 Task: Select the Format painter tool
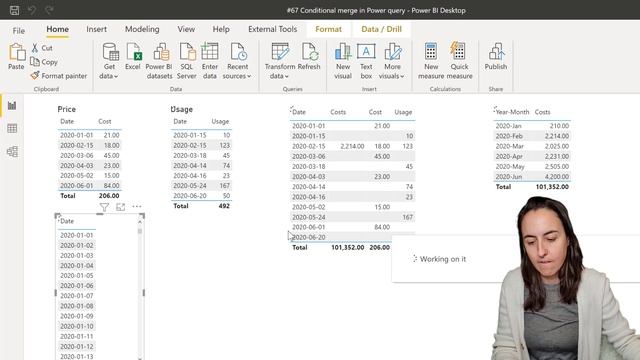point(59,76)
